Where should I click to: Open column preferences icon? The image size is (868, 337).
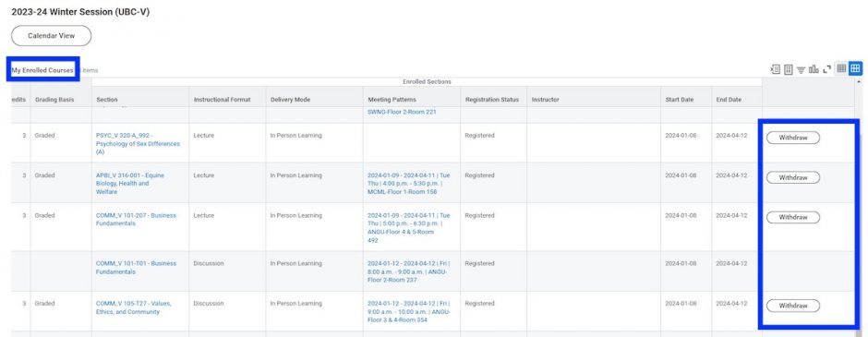[788, 69]
